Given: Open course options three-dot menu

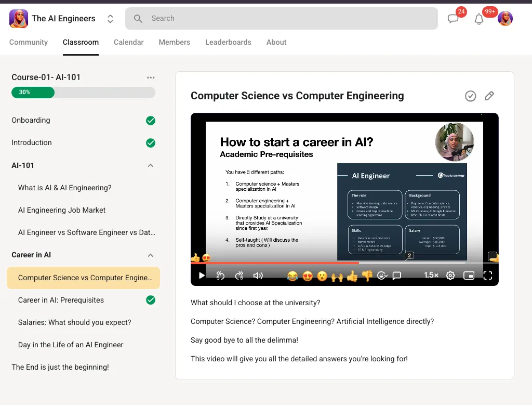Looking at the screenshot, I should coord(151,77).
